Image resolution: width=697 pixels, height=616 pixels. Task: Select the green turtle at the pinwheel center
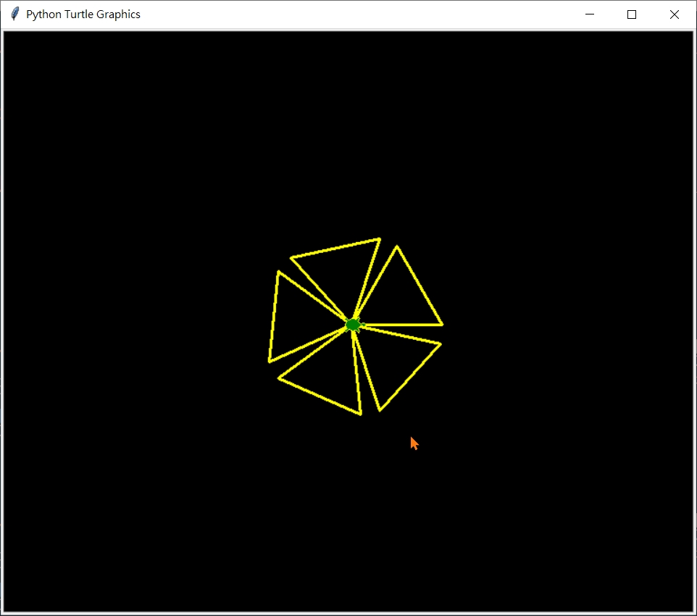pyautogui.click(x=353, y=324)
